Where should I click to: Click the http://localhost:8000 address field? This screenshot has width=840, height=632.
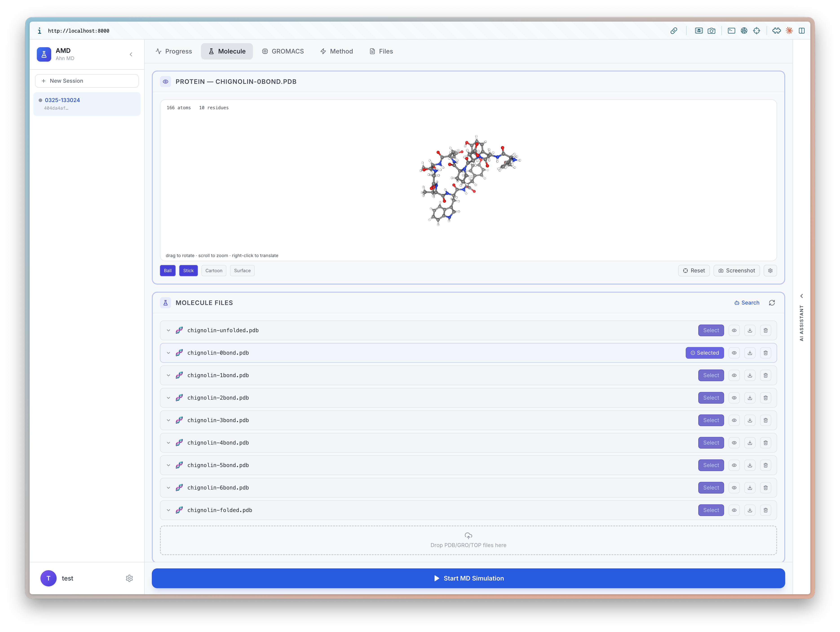[x=79, y=31]
